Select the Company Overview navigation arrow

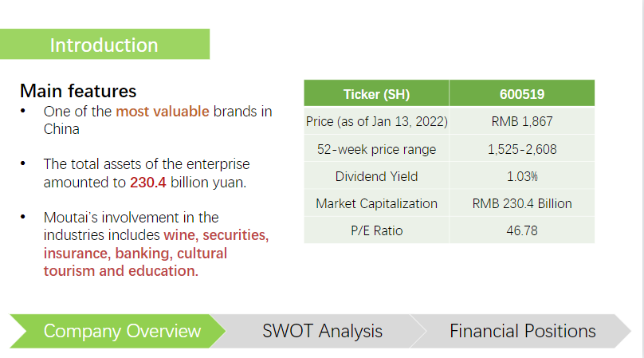[118, 331]
